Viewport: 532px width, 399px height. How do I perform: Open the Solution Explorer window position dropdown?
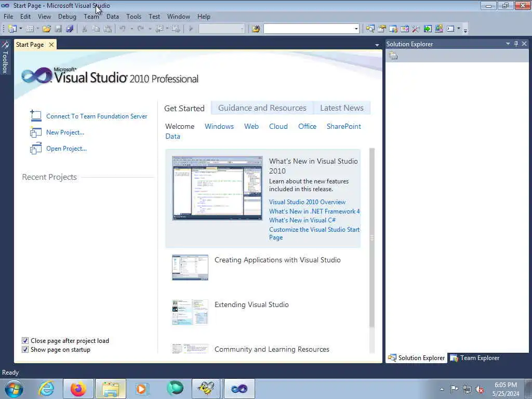coord(508,44)
